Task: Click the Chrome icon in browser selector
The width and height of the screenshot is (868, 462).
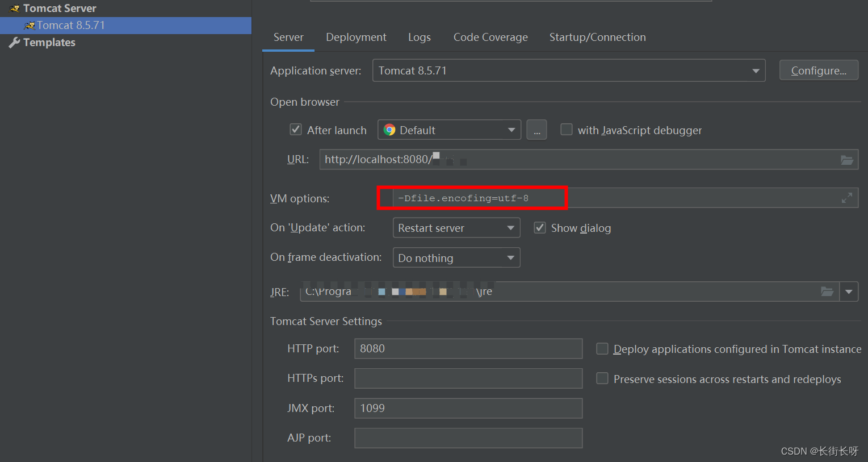Action: (389, 130)
